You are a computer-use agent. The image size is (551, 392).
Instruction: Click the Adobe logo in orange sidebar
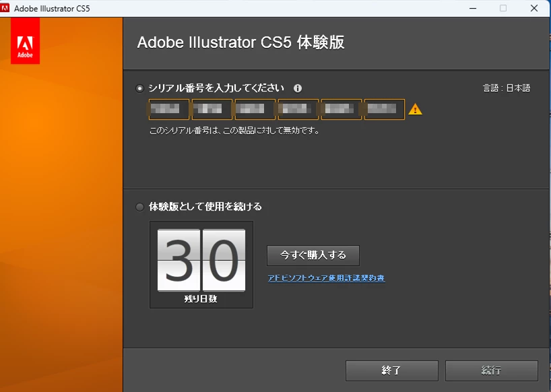point(25,40)
